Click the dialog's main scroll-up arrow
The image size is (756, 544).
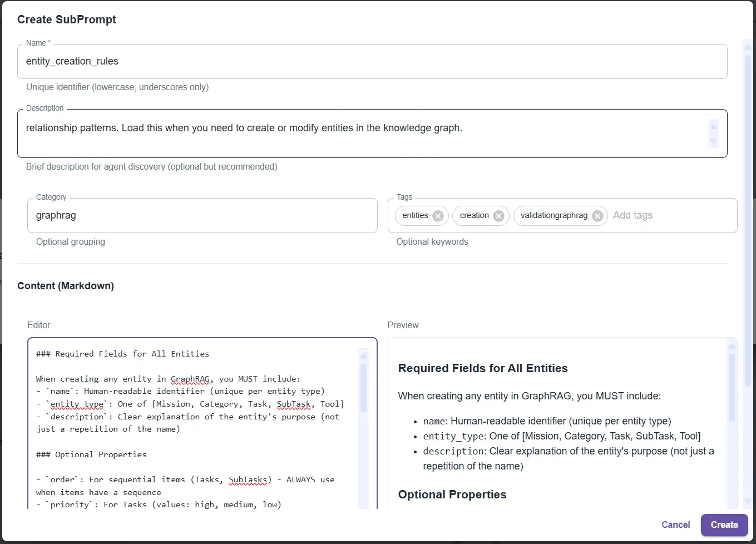pyautogui.click(x=748, y=47)
